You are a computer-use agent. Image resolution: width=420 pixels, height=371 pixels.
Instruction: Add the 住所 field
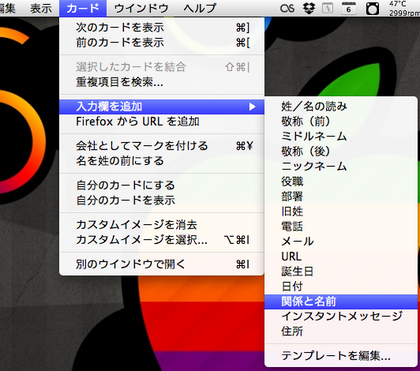341,331
